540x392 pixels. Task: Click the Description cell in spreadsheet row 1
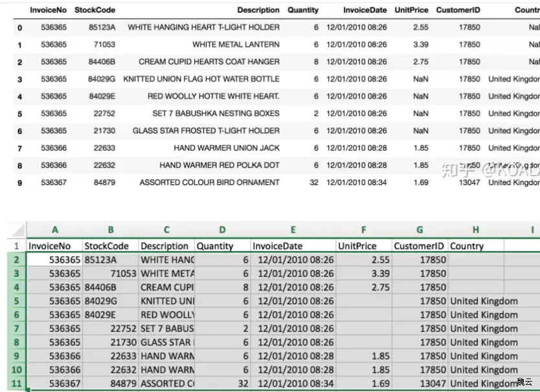click(x=166, y=246)
